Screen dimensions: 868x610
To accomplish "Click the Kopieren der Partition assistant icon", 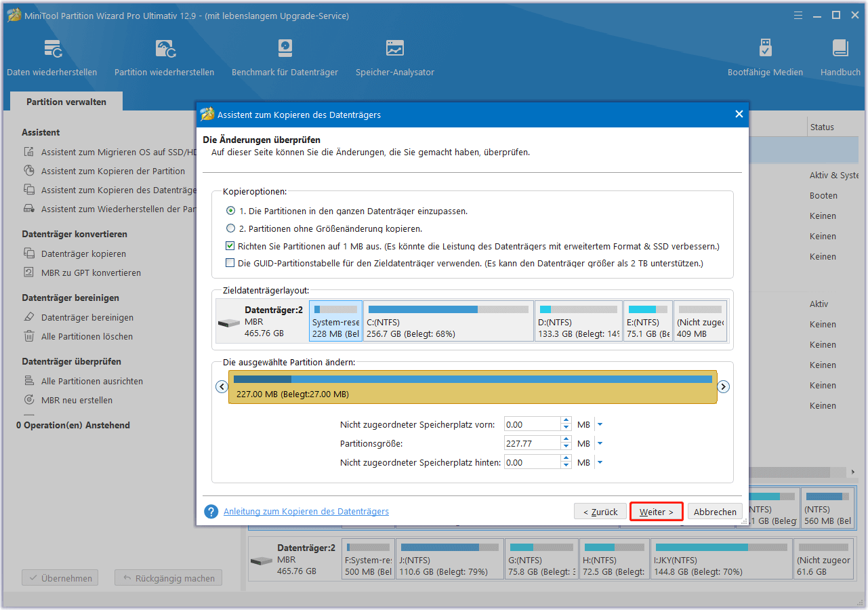I will (x=29, y=171).
